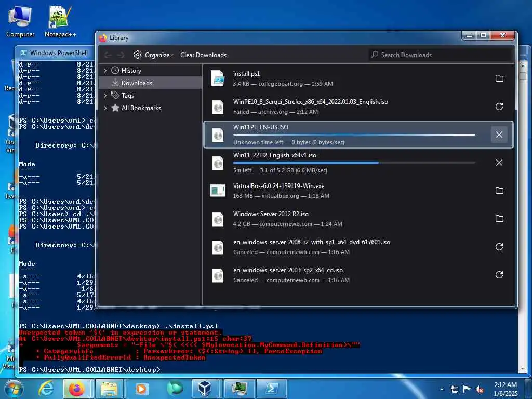Click the taskbar clock showing 2:12 AM
This screenshot has height=399, width=532.
pos(506,389)
